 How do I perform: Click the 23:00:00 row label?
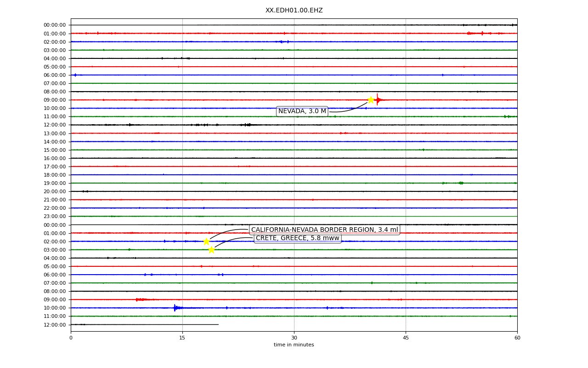click(55, 217)
